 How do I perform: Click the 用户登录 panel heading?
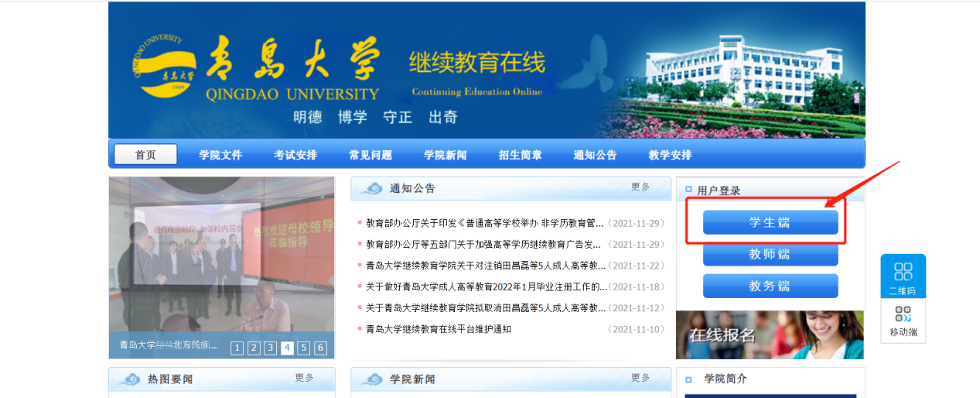[x=719, y=190]
